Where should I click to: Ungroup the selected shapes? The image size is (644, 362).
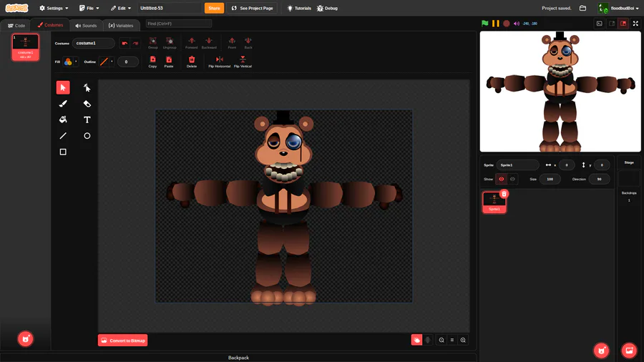click(169, 43)
